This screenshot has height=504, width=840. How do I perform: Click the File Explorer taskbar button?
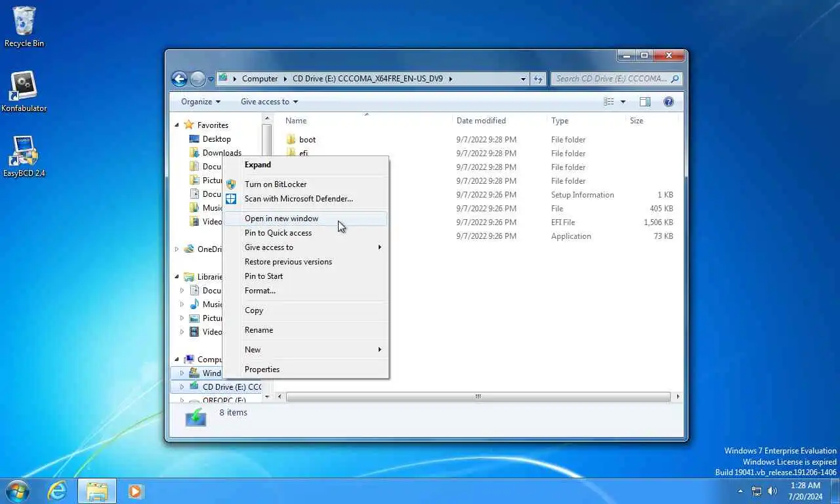97,491
